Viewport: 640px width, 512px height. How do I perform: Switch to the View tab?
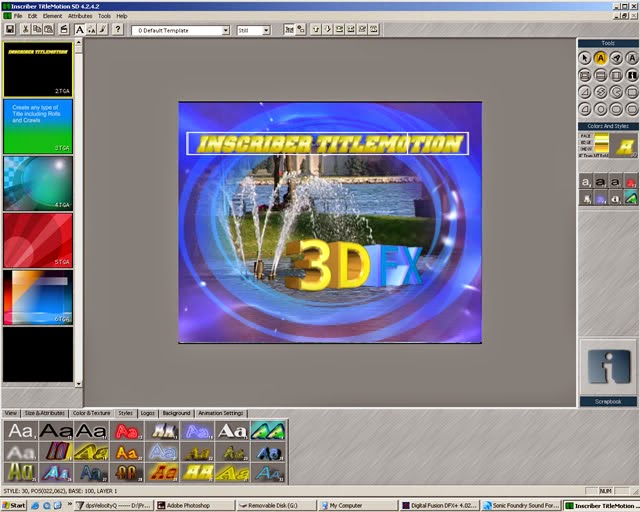pyautogui.click(x=11, y=413)
